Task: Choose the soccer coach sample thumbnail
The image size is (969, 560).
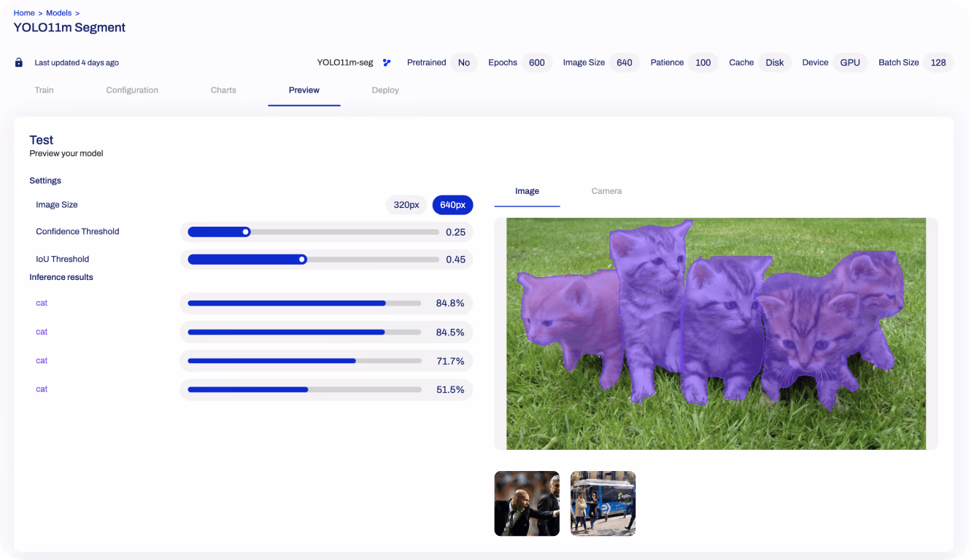Action: point(527,503)
